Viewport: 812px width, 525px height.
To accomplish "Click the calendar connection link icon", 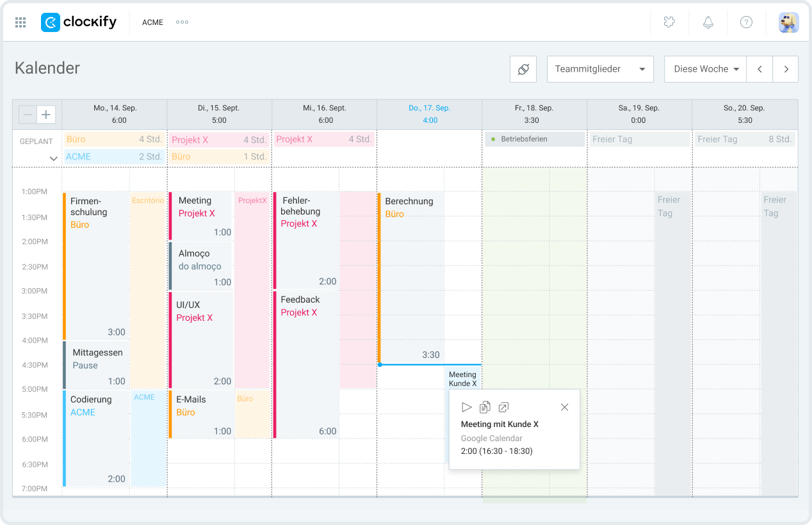I will (523, 69).
